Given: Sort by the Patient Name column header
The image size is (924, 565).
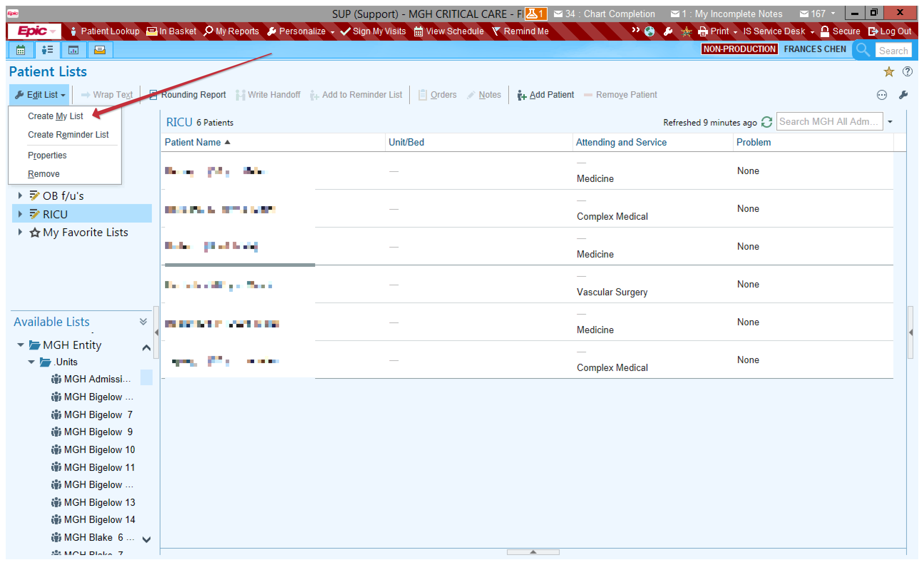Looking at the screenshot, I should point(193,143).
